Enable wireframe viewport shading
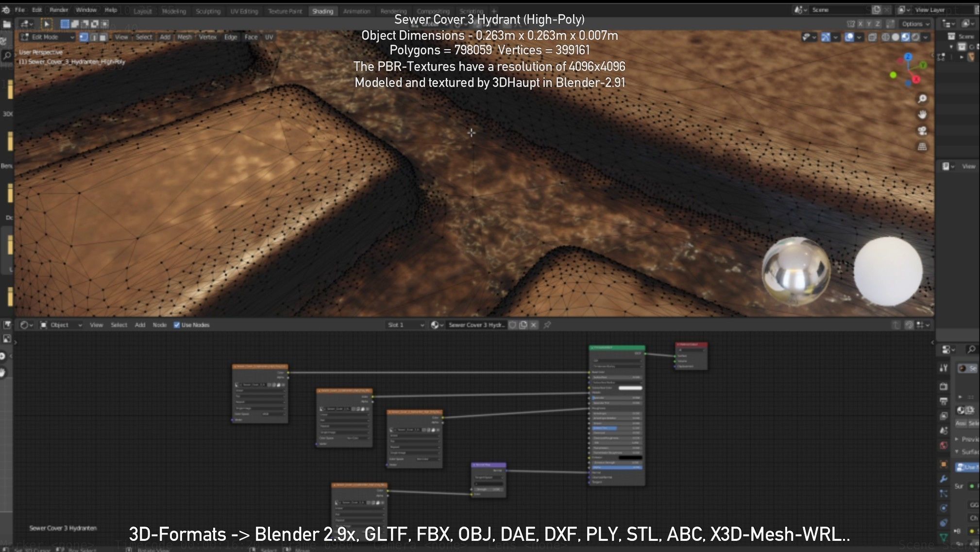The height and width of the screenshot is (552, 980). click(x=885, y=37)
